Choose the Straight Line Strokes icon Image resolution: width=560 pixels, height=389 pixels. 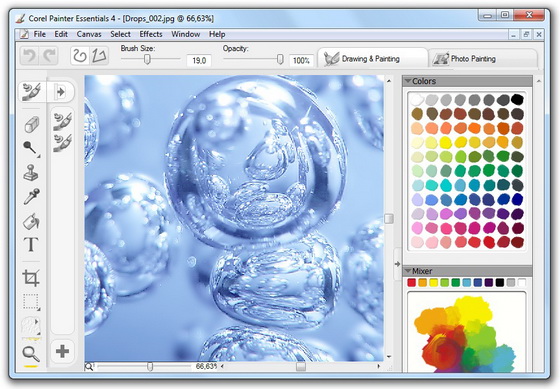click(x=99, y=56)
